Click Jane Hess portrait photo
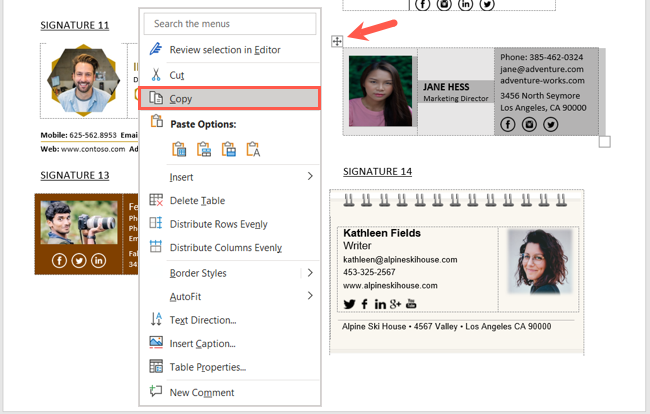 coord(381,91)
